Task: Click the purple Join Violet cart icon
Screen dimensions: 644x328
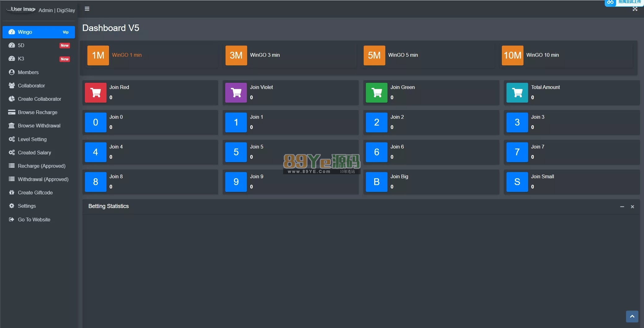Action: click(x=236, y=92)
